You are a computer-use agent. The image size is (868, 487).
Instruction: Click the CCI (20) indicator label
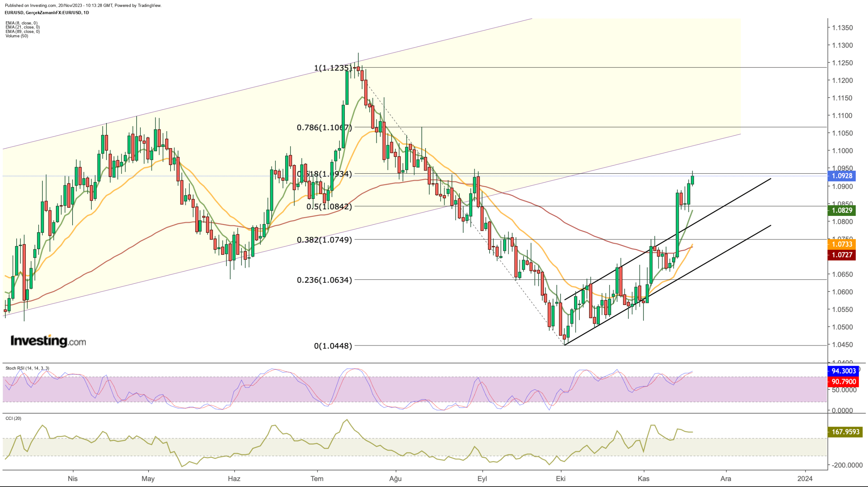coord(13,418)
